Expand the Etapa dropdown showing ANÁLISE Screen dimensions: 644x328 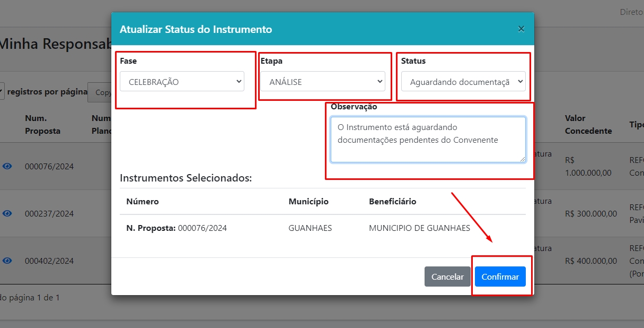pyautogui.click(x=322, y=82)
